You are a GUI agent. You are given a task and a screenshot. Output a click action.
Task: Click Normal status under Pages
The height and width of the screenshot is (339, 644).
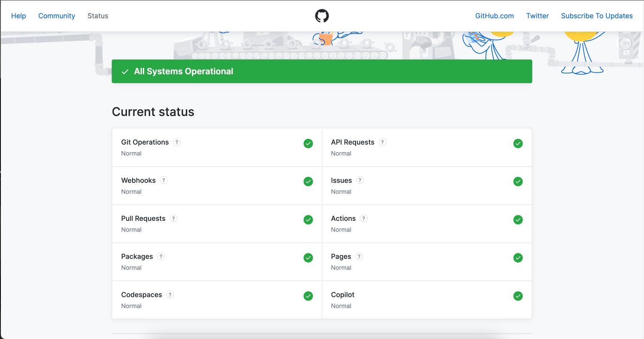click(x=341, y=268)
